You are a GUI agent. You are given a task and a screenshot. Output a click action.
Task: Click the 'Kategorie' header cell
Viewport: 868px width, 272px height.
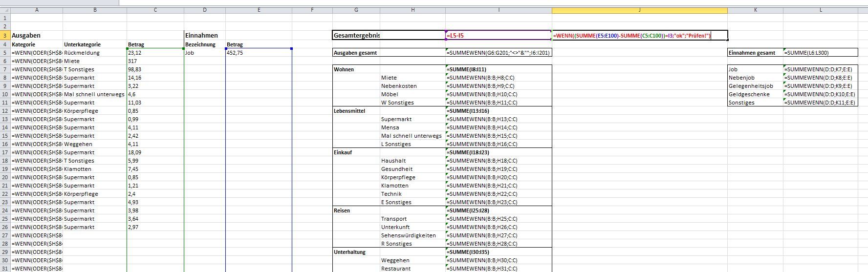(37, 44)
